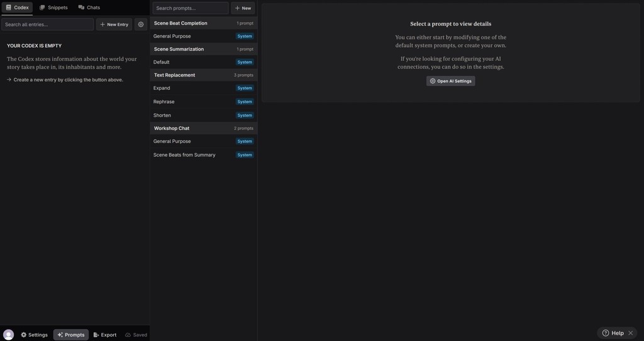Click the New Entry button
This screenshot has width=644, height=341.
coord(114,24)
